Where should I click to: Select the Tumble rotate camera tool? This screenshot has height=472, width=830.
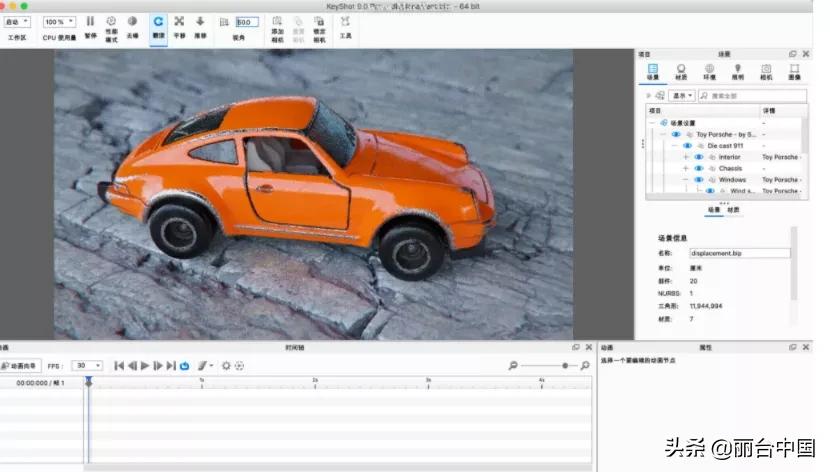(158, 21)
